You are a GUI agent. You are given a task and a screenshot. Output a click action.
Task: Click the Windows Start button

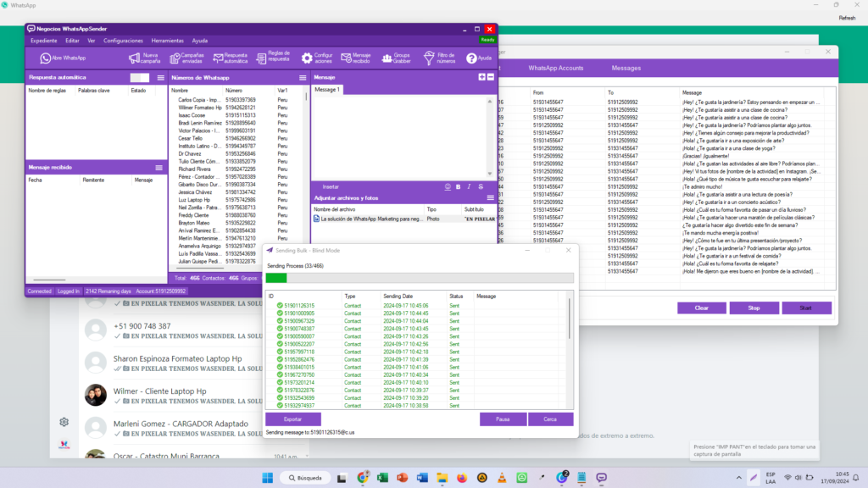pyautogui.click(x=267, y=478)
